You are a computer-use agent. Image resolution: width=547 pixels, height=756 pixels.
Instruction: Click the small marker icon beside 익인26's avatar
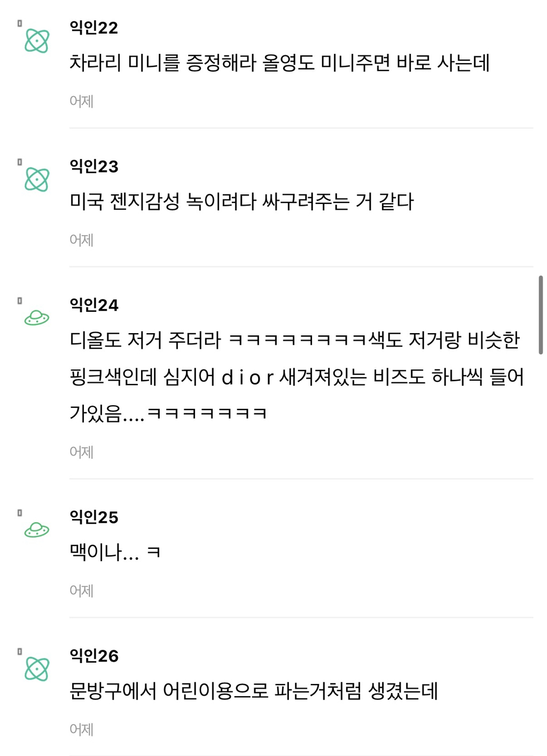(20, 651)
